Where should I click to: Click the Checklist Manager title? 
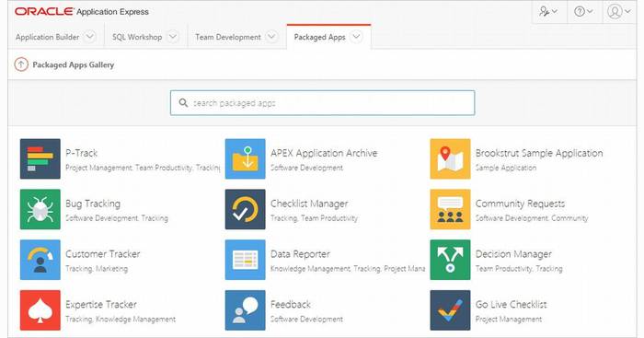click(x=309, y=204)
